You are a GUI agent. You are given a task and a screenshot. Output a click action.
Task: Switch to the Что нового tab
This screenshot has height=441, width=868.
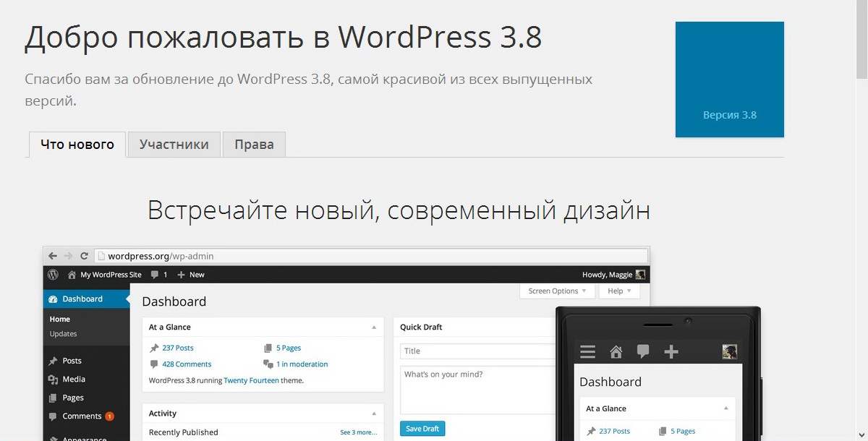(77, 144)
